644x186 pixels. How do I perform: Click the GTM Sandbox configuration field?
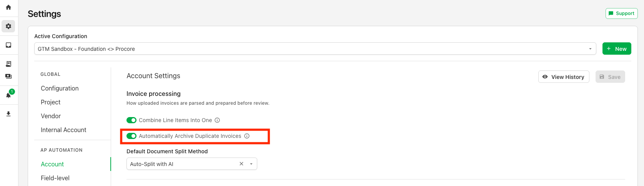tap(315, 49)
